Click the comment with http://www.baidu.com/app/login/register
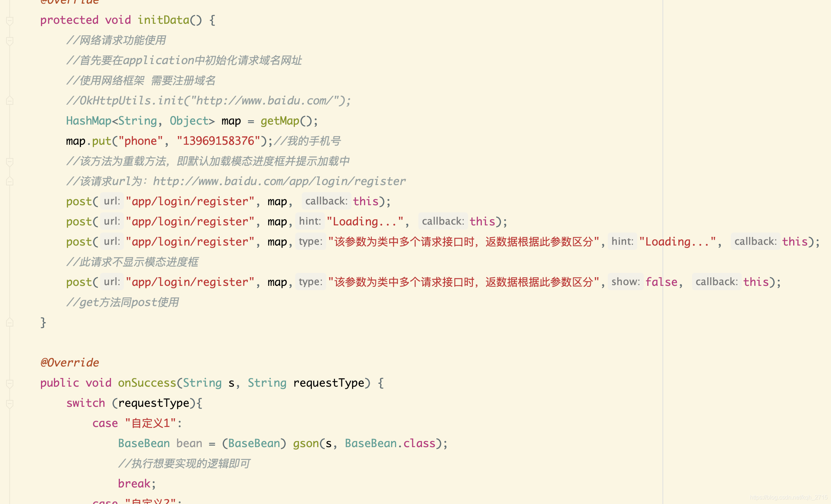This screenshot has height=504, width=831. coord(236,181)
